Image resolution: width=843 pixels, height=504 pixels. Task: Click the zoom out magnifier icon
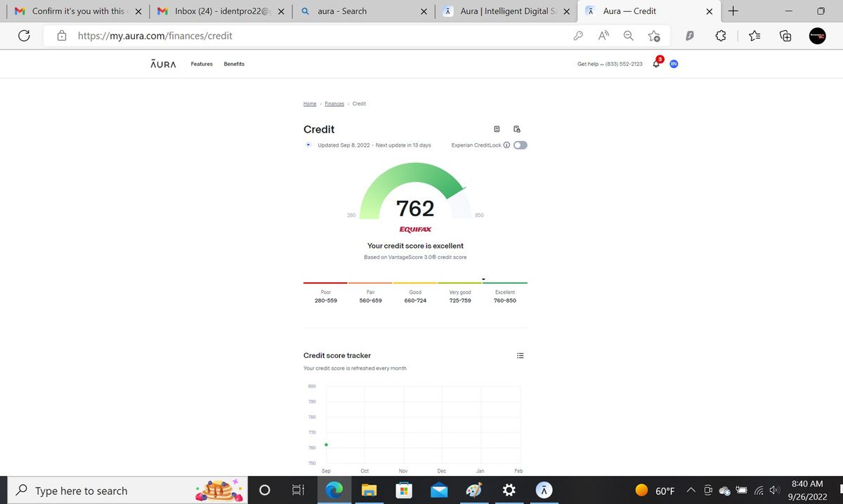(x=629, y=36)
